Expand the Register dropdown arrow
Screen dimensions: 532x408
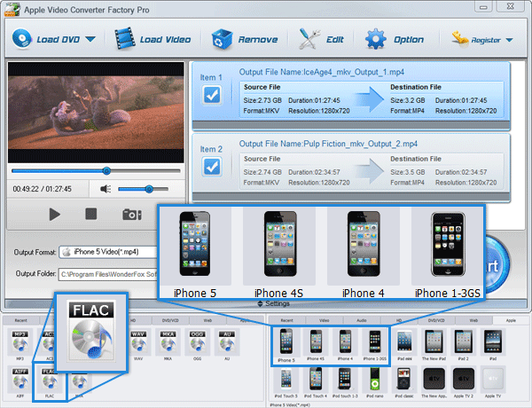click(x=509, y=40)
